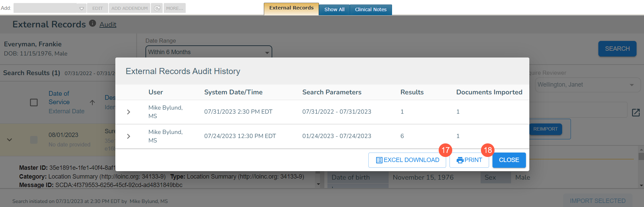Open the Audit link

coord(108,24)
